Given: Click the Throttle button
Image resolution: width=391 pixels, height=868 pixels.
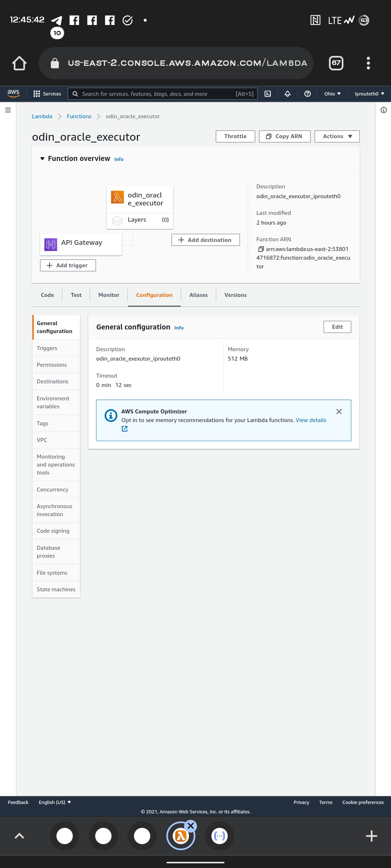Looking at the screenshot, I should tap(235, 136).
